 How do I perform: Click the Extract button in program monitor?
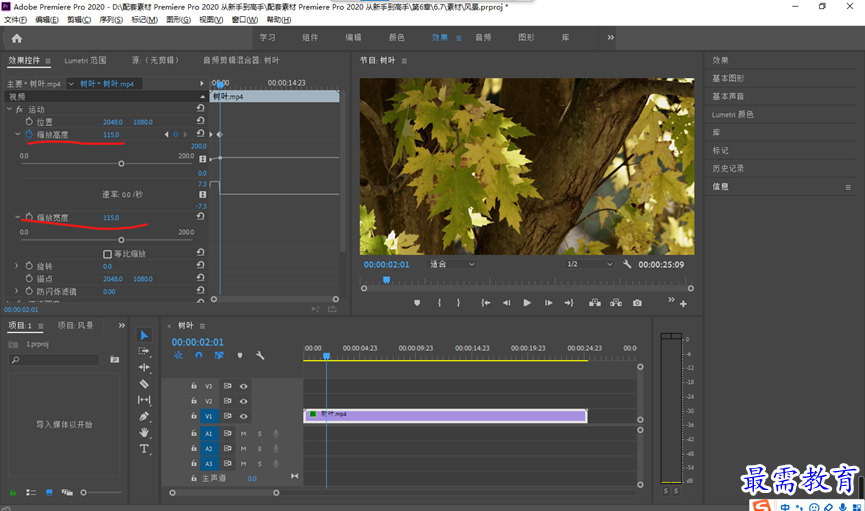[616, 303]
